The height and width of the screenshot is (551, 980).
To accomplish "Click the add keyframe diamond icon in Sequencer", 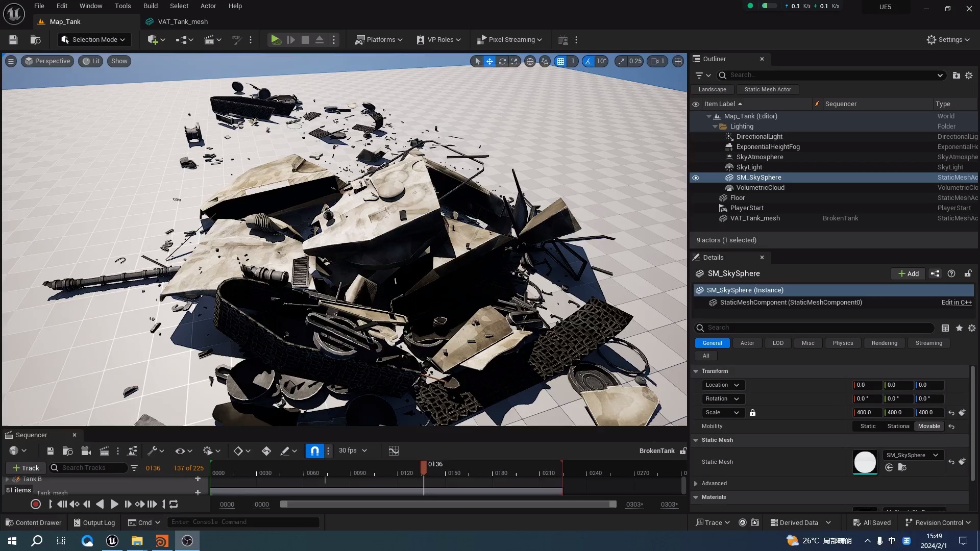I will point(239,451).
